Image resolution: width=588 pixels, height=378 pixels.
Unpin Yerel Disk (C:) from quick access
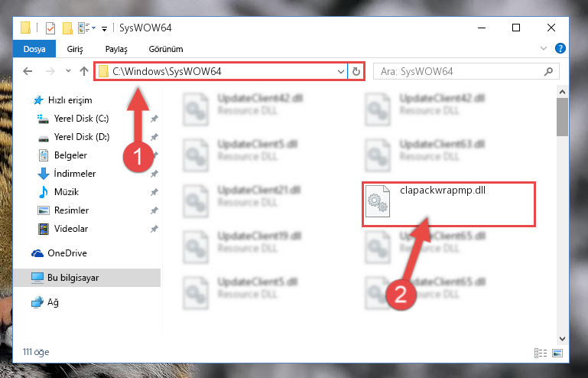[x=154, y=119]
